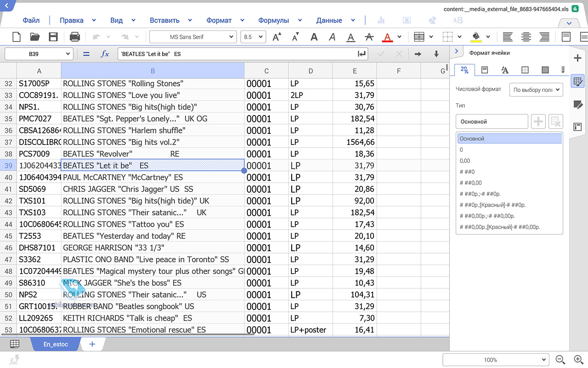The height and width of the screenshot is (368, 588).
Task: Align text center
Action: point(526,37)
